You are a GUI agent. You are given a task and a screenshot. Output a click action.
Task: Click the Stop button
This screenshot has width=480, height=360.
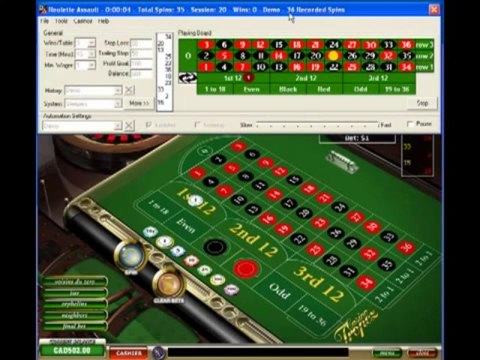tap(422, 103)
